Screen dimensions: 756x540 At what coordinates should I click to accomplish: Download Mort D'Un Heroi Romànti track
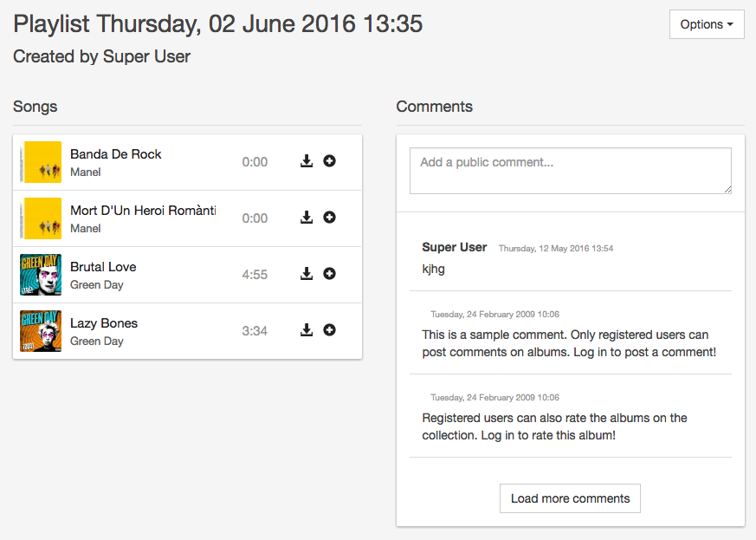[x=307, y=218]
